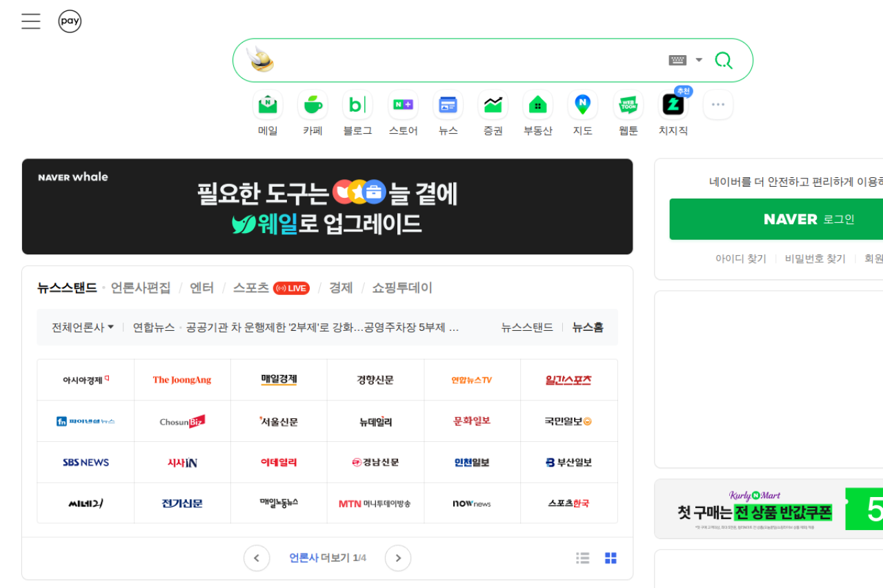Switch newsstand to grid view
Image resolution: width=883 pixels, height=588 pixels.
click(x=611, y=558)
